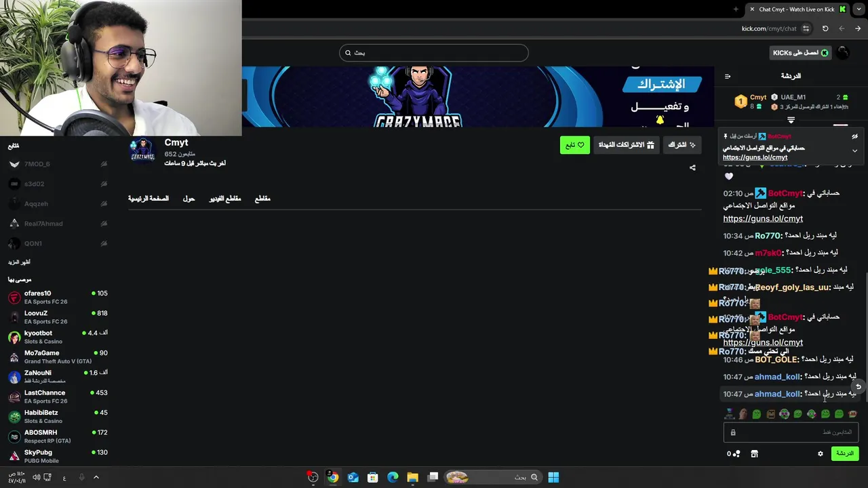Open recommended channel LoovuZ
Viewport: 868px width, 488px height.
point(58,317)
